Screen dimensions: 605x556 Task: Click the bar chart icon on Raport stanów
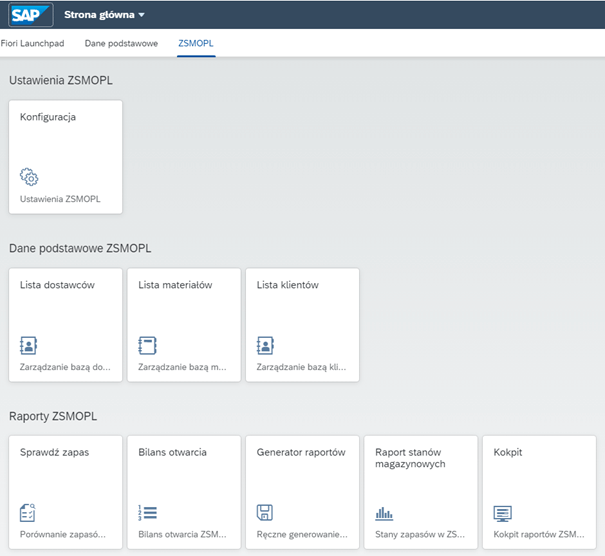click(384, 514)
